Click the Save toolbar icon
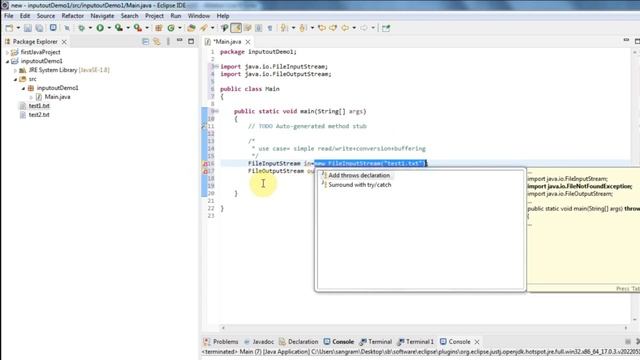This screenshot has width=640, height=360. 28,28
